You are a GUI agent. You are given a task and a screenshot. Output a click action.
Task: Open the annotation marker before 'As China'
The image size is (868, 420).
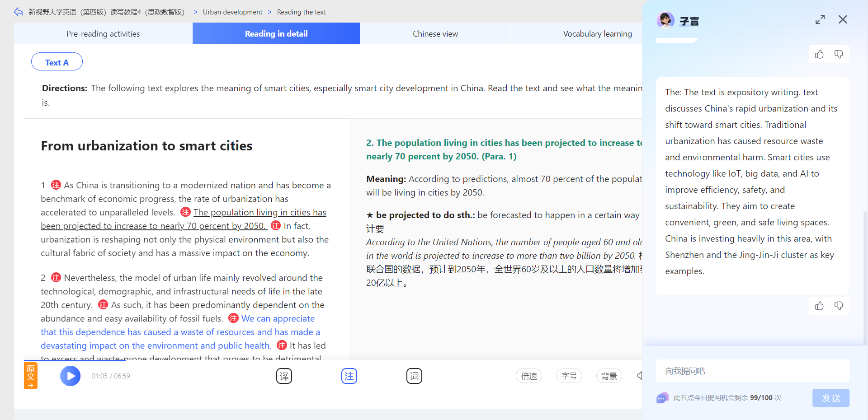[56, 185]
